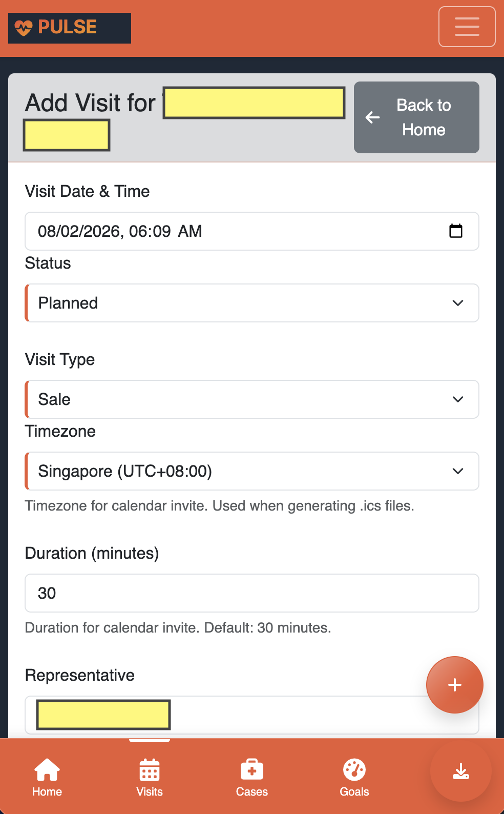Click the PULSE heart logo
504x814 pixels.
click(x=23, y=27)
